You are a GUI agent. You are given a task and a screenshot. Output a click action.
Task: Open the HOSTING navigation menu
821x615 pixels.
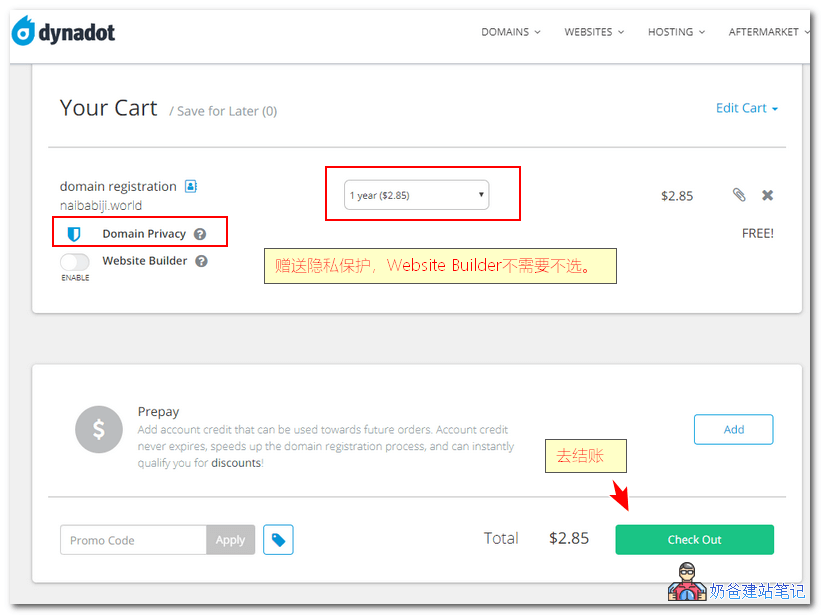(x=675, y=32)
